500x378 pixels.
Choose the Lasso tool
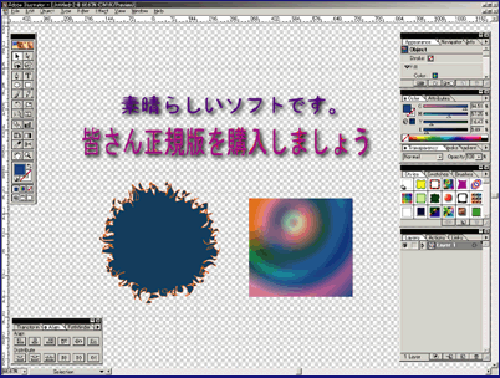(28, 65)
